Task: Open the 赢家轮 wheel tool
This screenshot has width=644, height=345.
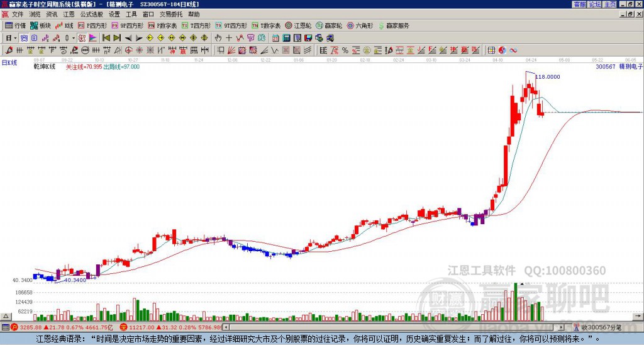Action: [x=329, y=25]
